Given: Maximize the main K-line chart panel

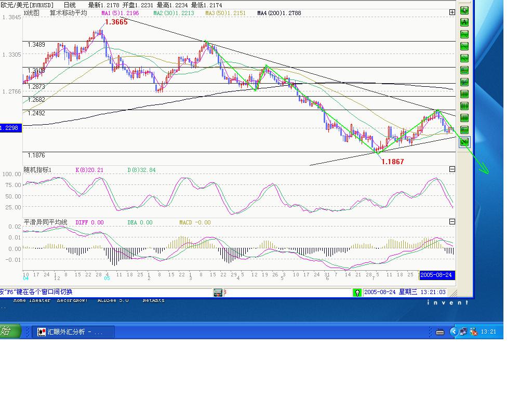Looking at the screenshot, I should pos(452,12).
